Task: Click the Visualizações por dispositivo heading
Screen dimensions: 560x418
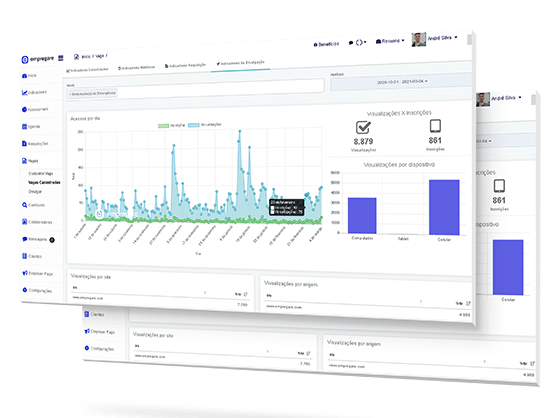Action: 399,165
